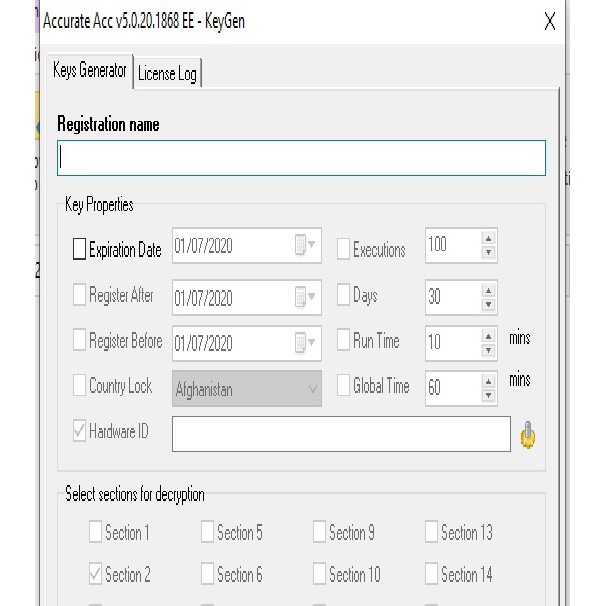Toggle the Register Before checkbox

79,340
